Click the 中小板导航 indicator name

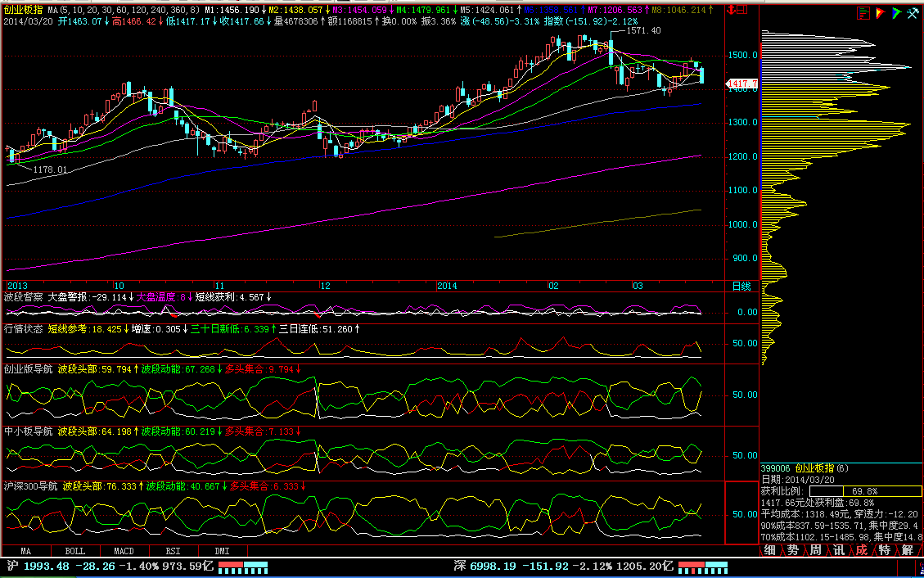click(x=28, y=432)
